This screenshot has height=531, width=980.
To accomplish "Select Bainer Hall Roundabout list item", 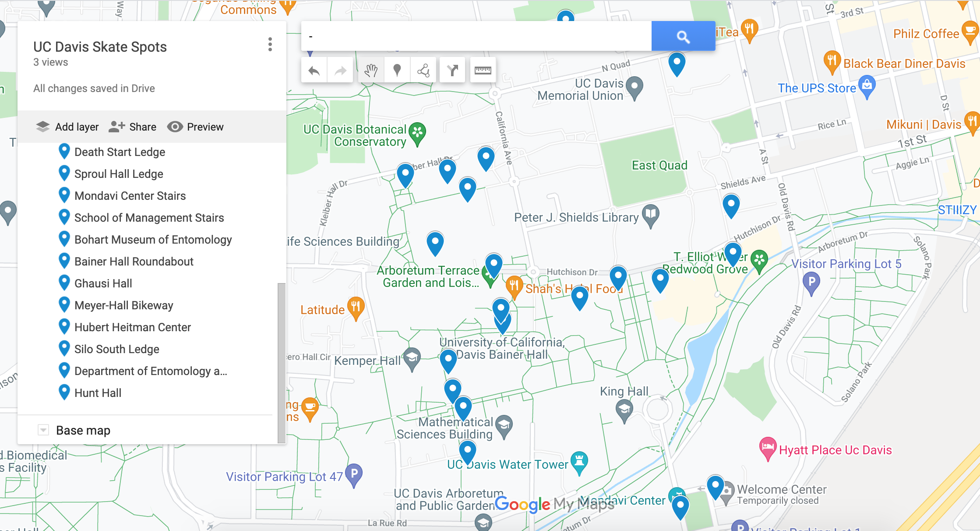I will pyautogui.click(x=134, y=262).
